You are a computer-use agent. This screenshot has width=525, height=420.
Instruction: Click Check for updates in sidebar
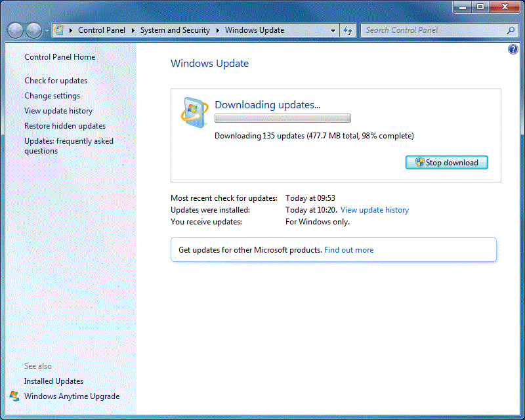pos(56,81)
